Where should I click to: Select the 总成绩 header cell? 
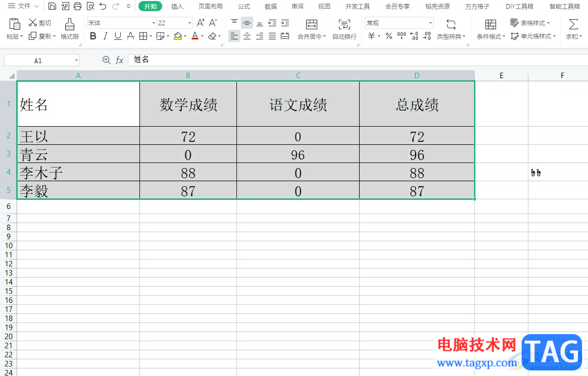[417, 104]
